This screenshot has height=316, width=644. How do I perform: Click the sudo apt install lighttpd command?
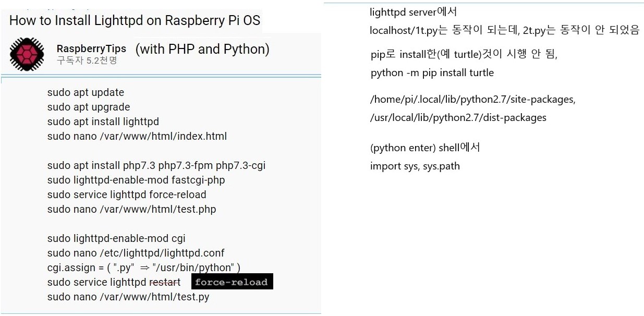[103, 121]
